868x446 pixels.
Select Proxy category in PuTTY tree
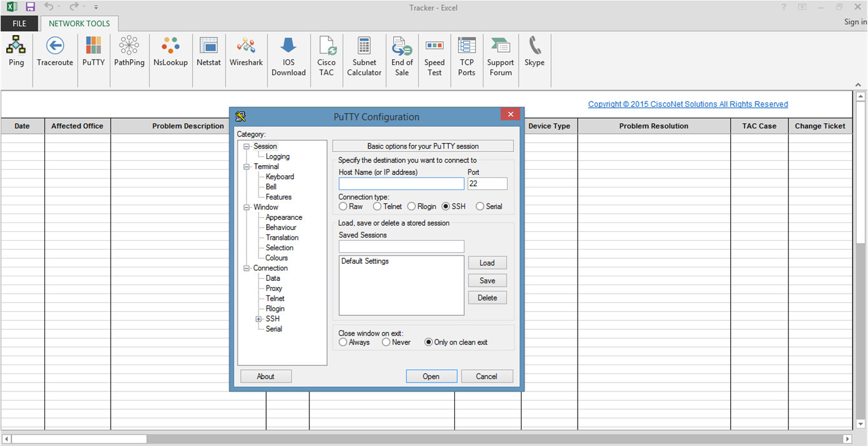pyautogui.click(x=274, y=288)
